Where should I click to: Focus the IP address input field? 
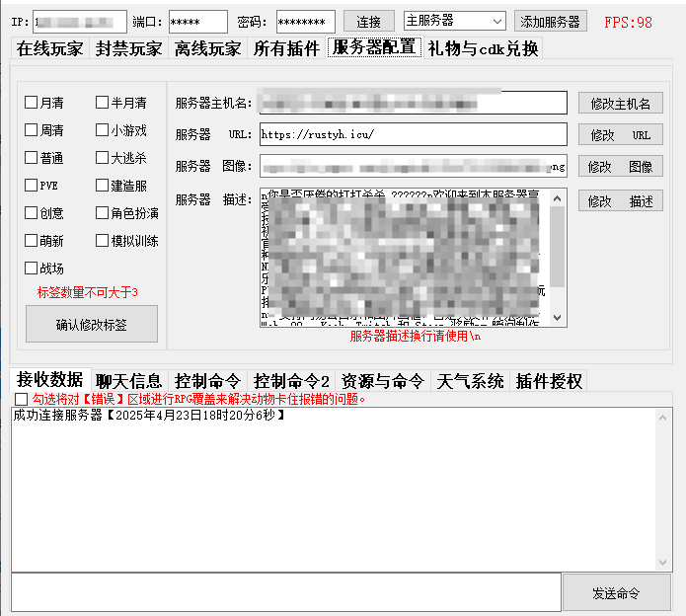click(x=80, y=22)
